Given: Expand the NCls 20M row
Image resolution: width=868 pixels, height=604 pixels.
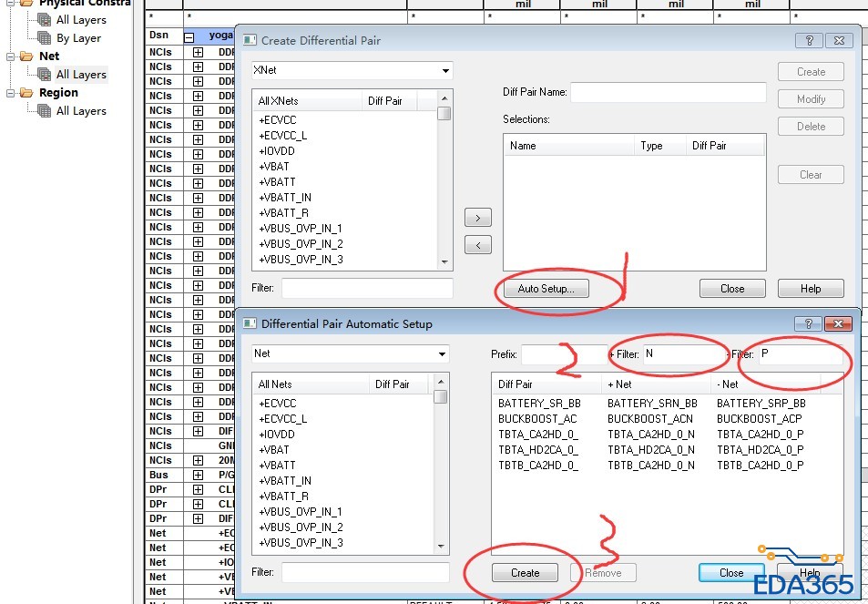Looking at the screenshot, I should coord(198,461).
